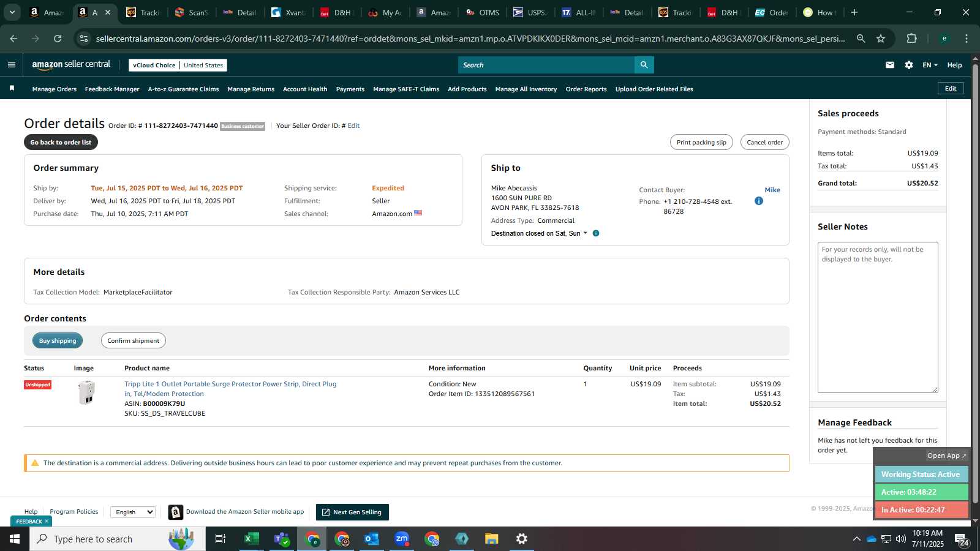Click Next Gen Selling button

pyautogui.click(x=352, y=512)
